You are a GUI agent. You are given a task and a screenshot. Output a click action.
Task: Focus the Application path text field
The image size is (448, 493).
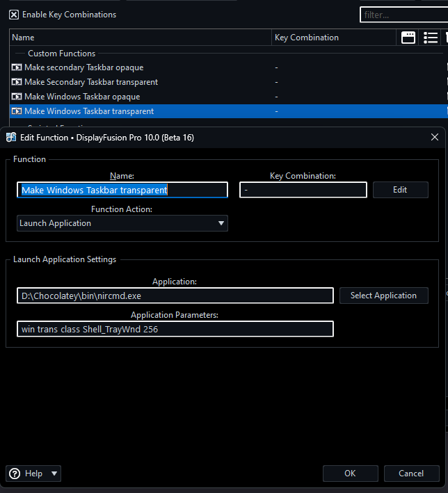[175, 296]
